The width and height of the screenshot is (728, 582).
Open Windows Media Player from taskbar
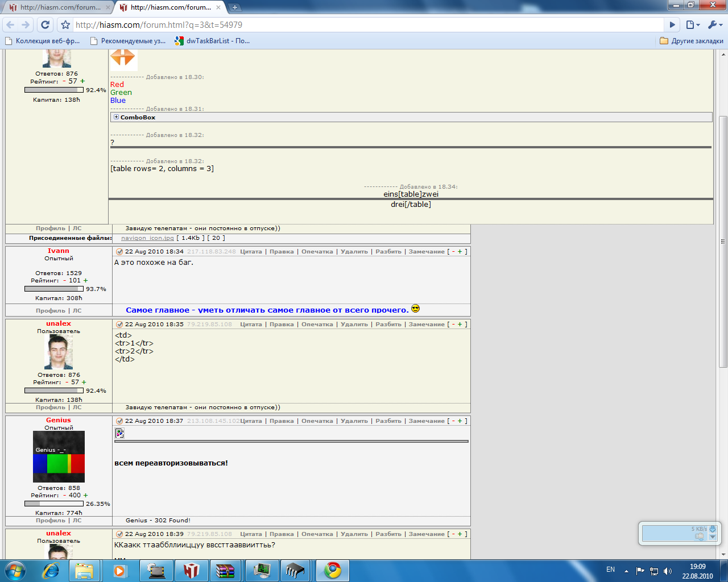[119, 570]
